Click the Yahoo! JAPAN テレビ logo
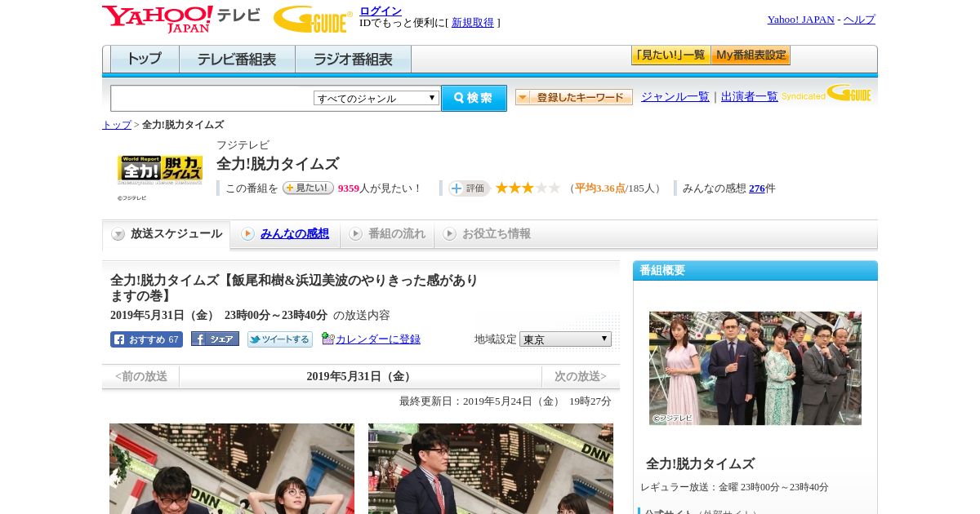980x514 pixels. pyautogui.click(x=181, y=19)
